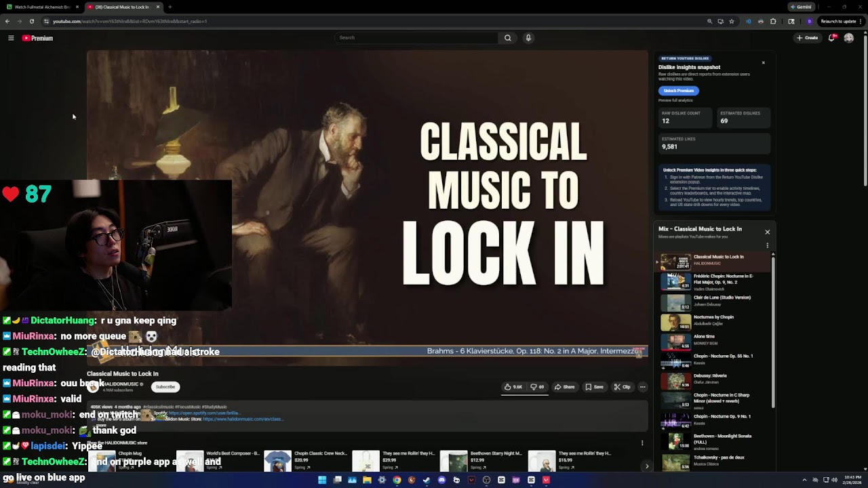868x488 pixels.
Task: Open YouTube notifications bell
Action: pyautogui.click(x=832, y=38)
